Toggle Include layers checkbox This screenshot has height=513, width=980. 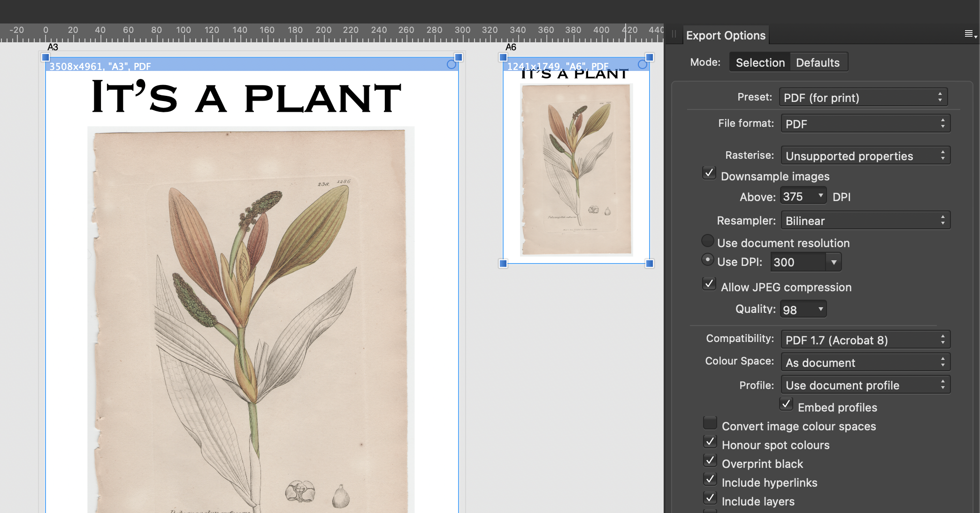[710, 498]
